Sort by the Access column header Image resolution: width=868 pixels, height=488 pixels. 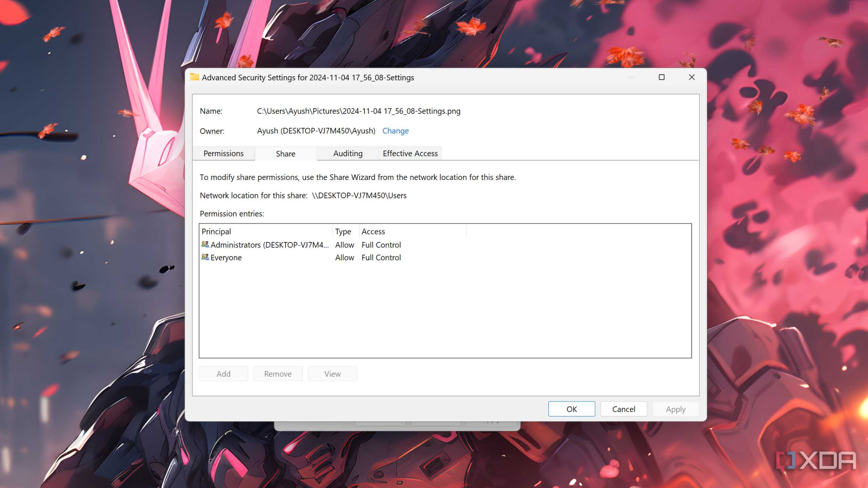click(413, 231)
